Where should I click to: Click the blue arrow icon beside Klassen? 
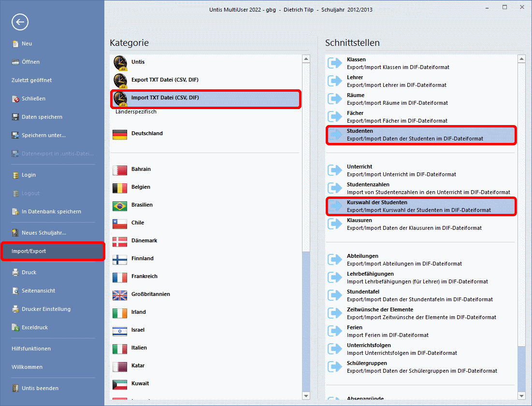335,63
